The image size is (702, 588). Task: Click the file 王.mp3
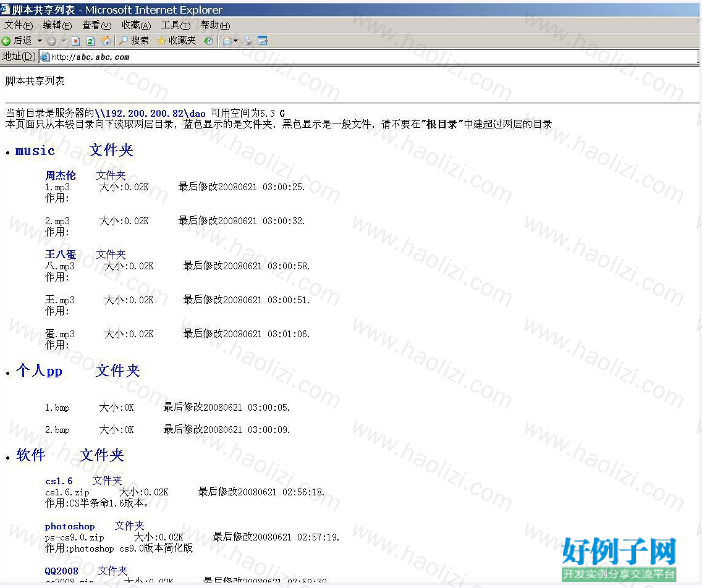(x=60, y=300)
